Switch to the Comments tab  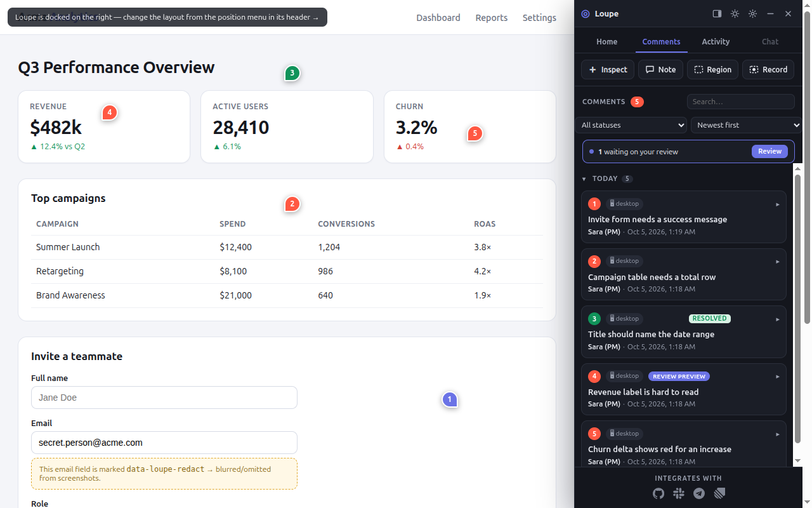click(661, 41)
